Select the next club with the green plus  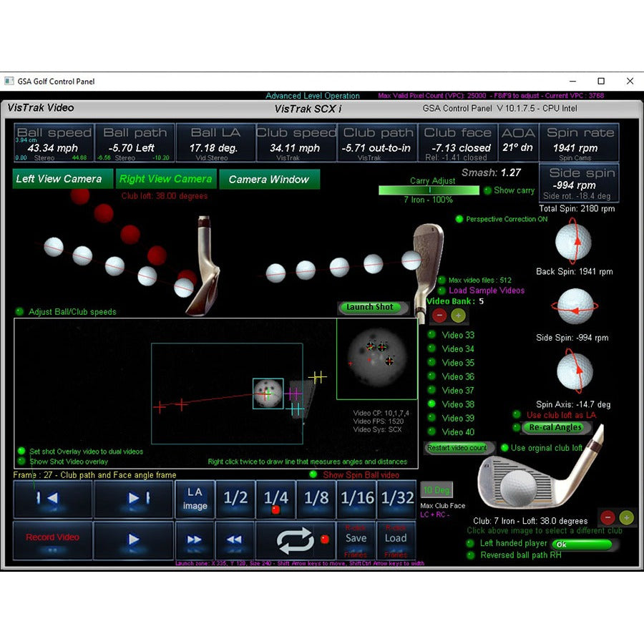(626, 517)
